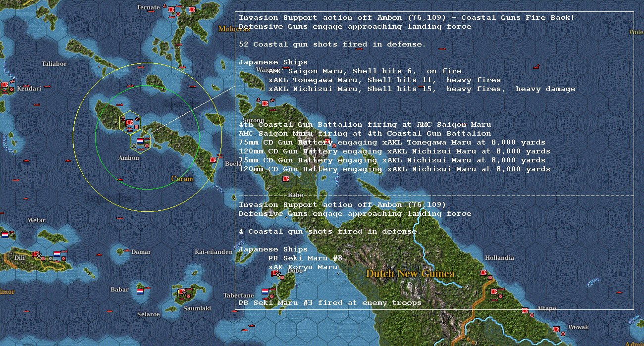Image resolution: width=644 pixels, height=346 pixels.
Task: Click the Japanese flag base at Hollandia
Action: click(x=483, y=272)
